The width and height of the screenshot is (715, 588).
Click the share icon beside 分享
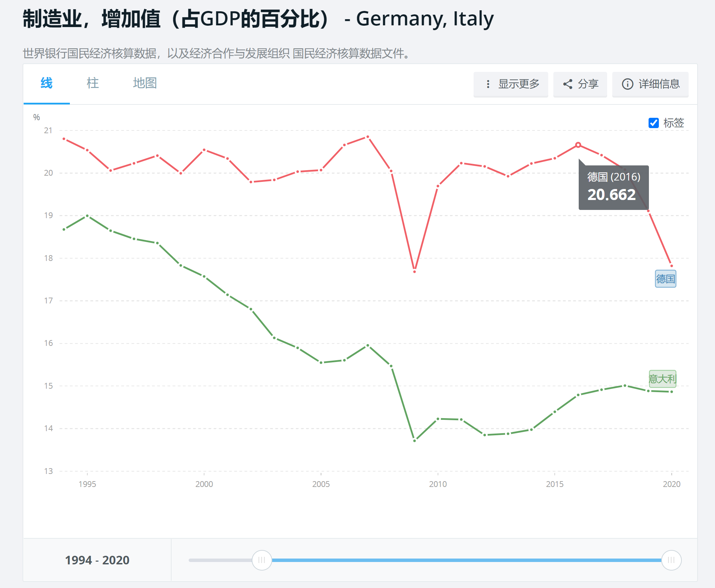tap(568, 84)
